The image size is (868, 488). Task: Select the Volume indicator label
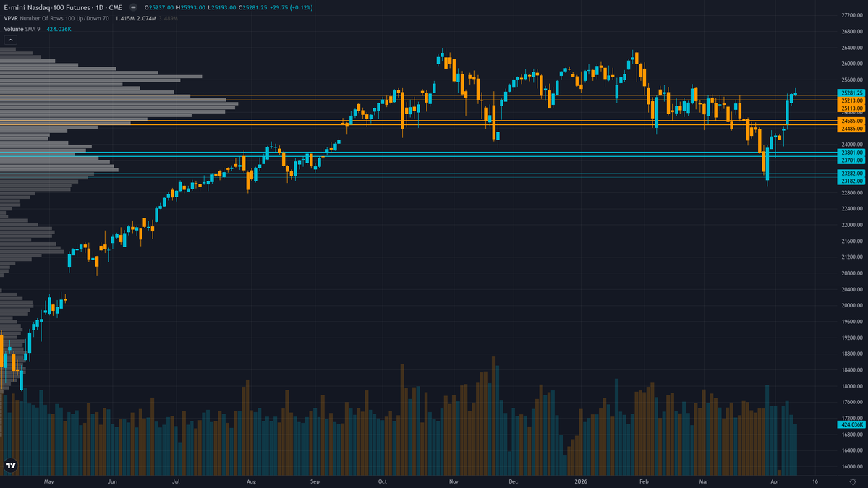13,29
